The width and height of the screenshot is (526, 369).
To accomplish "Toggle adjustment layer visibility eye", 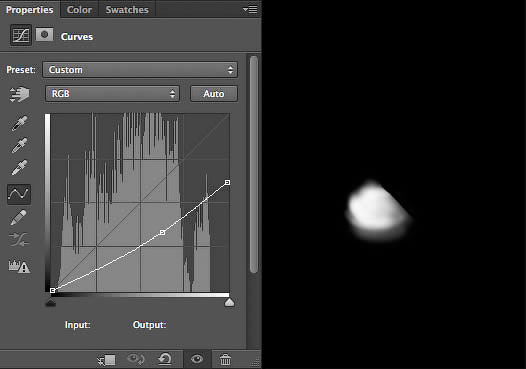I will (197, 359).
